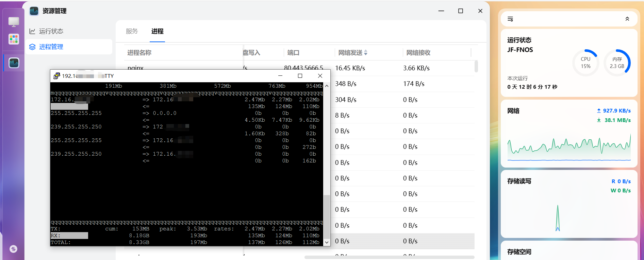The width and height of the screenshot is (644, 260).
Task: Sort by 网络发送 column arrows
Action: click(x=366, y=53)
